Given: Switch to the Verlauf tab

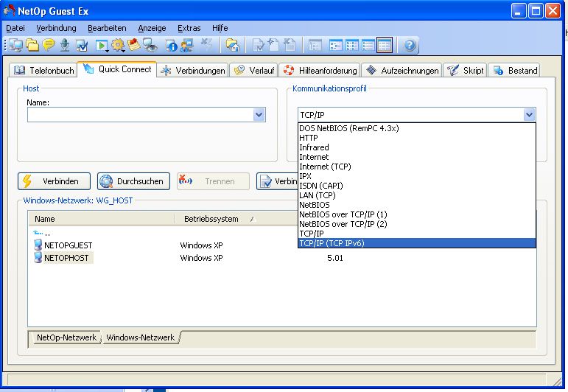Looking at the screenshot, I should (254, 70).
